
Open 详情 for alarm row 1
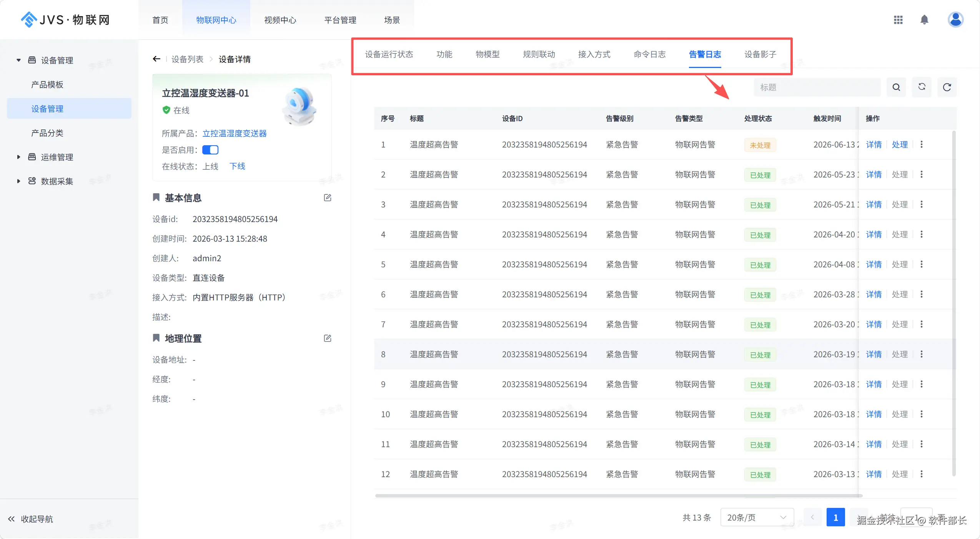tap(874, 144)
